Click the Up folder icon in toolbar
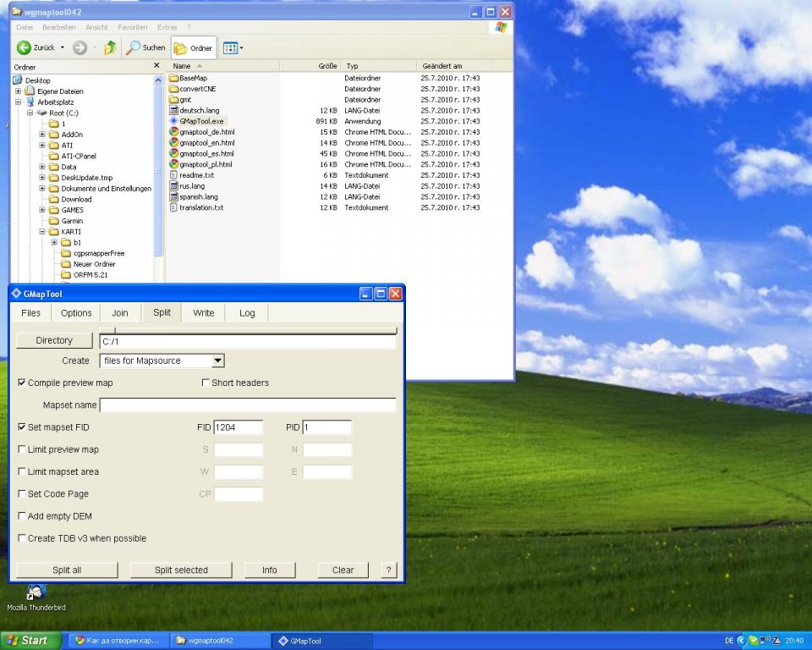Screen dimensions: 812x650 (x=110, y=47)
